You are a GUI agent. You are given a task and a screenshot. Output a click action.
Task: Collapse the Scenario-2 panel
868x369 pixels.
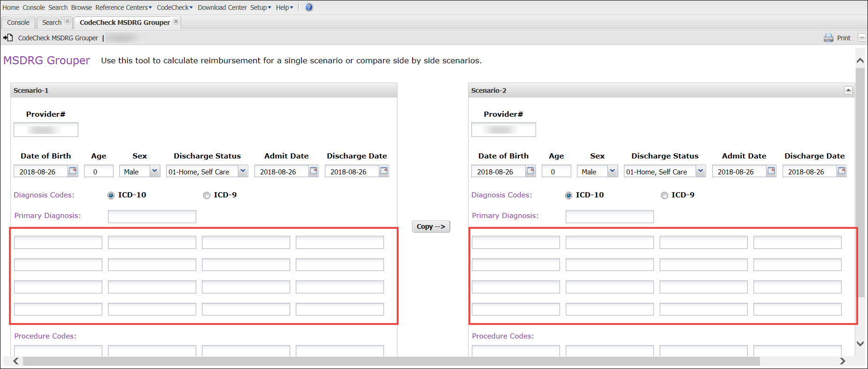pos(848,90)
